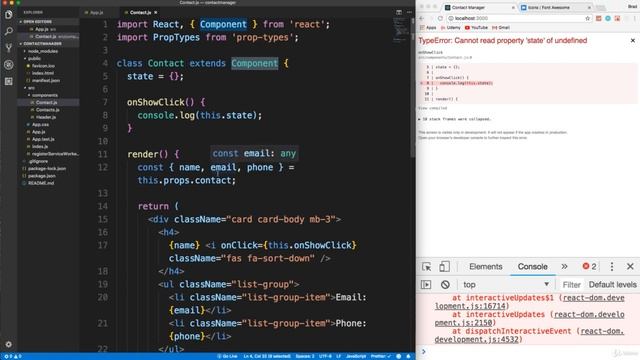Open the editor more actions ellipsis

[409, 12]
